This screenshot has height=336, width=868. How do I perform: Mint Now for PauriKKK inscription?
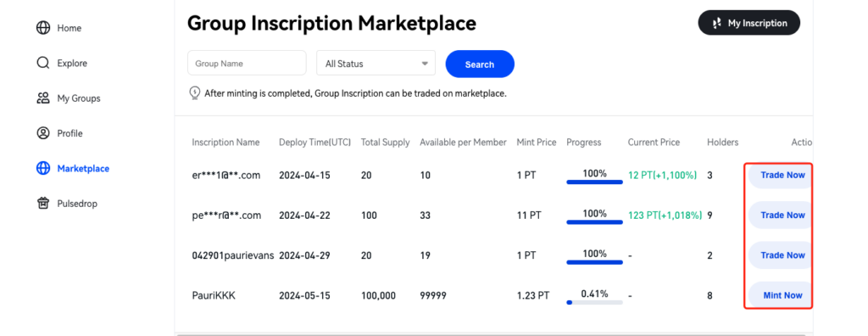tap(780, 295)
